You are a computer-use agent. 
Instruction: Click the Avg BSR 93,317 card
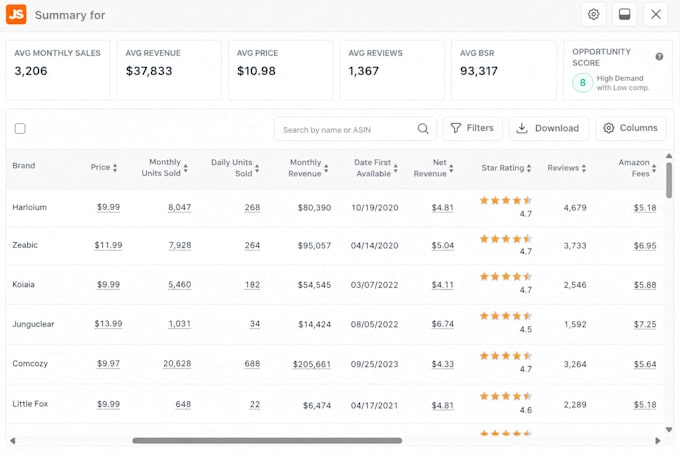coord(503,70)
